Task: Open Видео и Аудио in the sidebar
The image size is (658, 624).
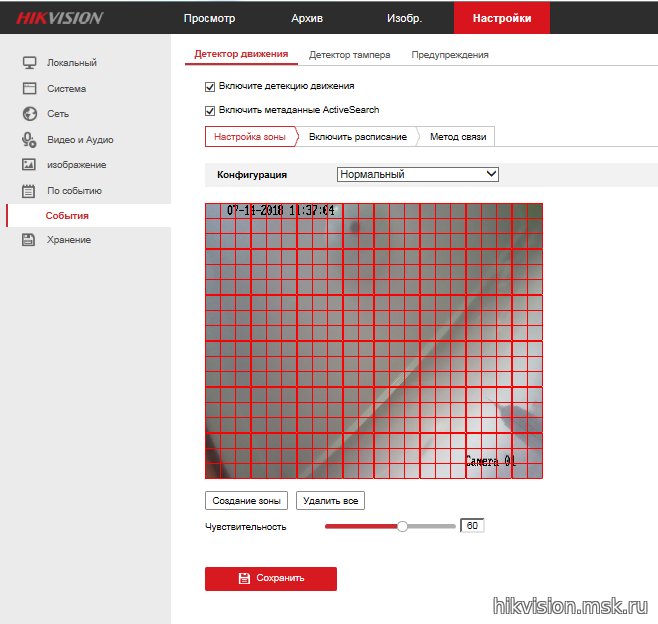Action: point(80,140)
